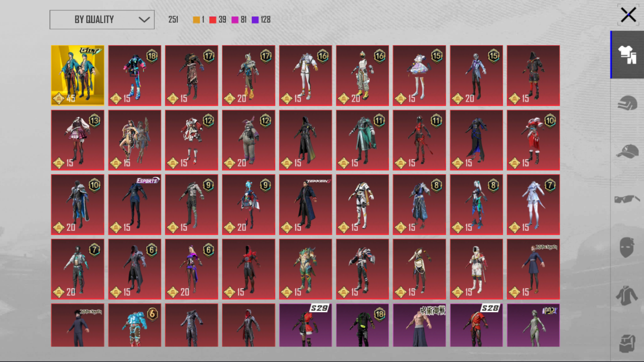
Task: Open the face mask category
Action: tap(627, 247)
